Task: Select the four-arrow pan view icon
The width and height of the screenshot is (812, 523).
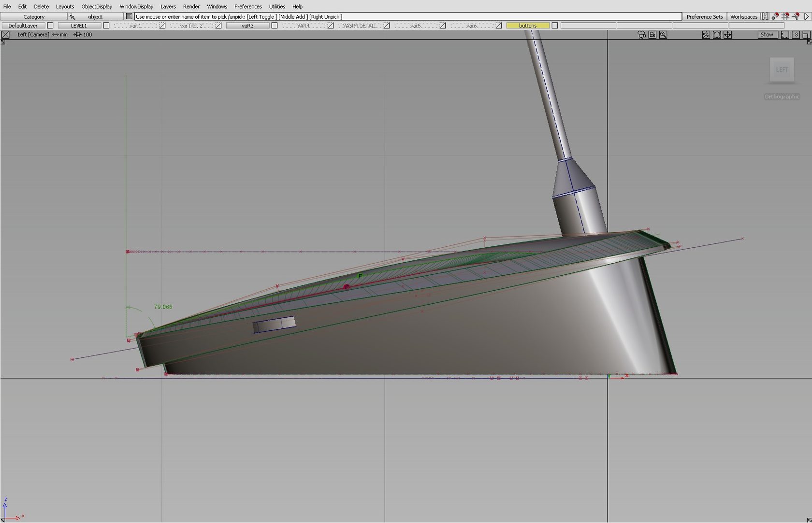Action: pos(727,35)
